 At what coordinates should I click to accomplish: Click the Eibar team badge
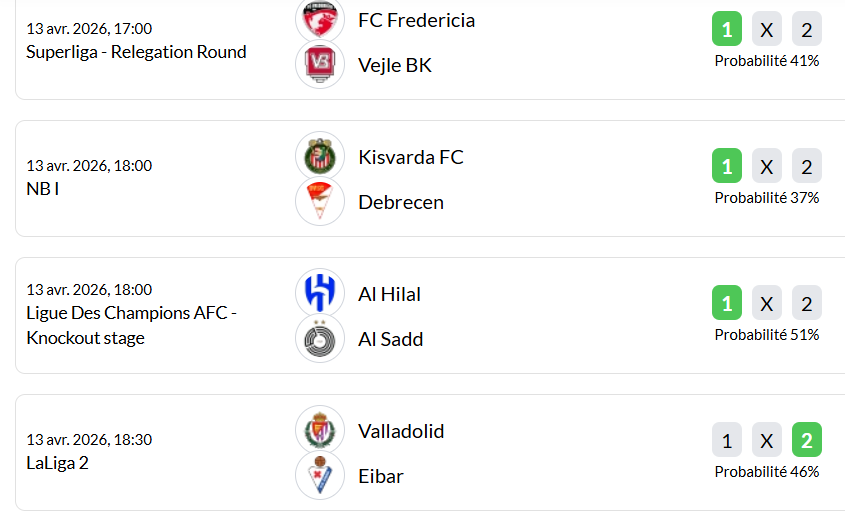tap(320, 476)
